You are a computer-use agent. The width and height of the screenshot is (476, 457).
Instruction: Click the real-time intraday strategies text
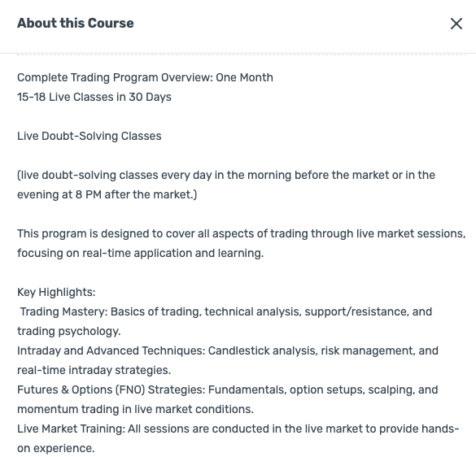[94, 370]
